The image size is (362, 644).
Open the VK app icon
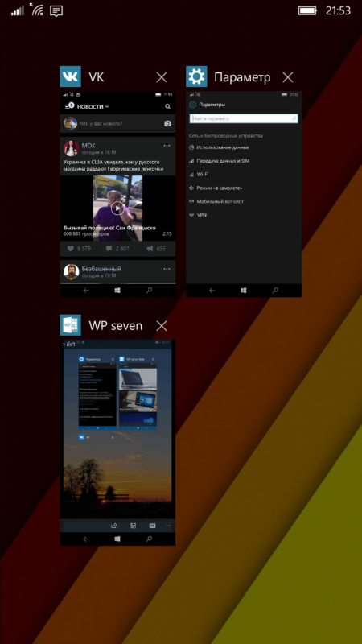[x=70, y=76]
